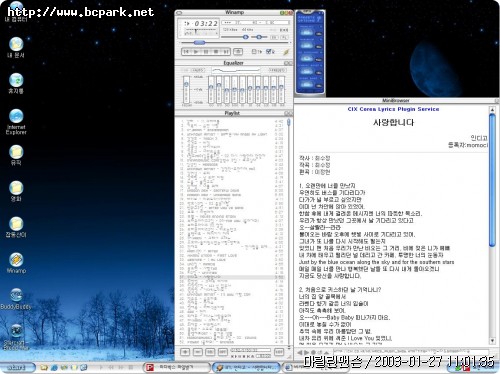Image resolution: width=500 pixels, height=374 pixels.
Task: Open the 내 문서 desktop icon
Action: coord(16,48)
